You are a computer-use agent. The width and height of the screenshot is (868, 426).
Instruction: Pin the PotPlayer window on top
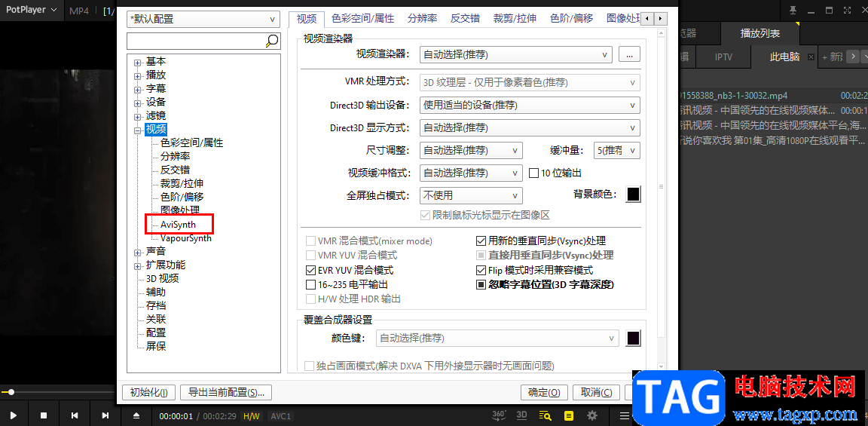[x=793, y=9]
